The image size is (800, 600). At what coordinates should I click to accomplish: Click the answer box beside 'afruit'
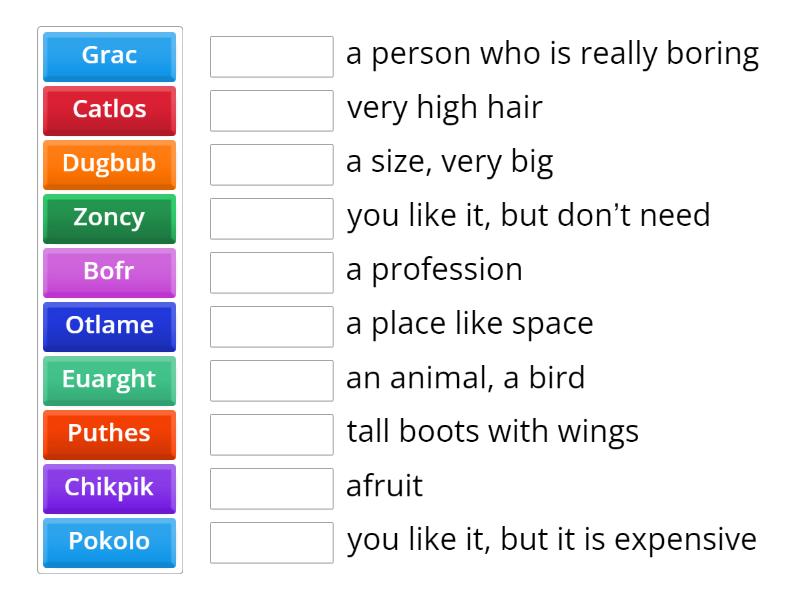pyautogui.click(x=271, y=488)
